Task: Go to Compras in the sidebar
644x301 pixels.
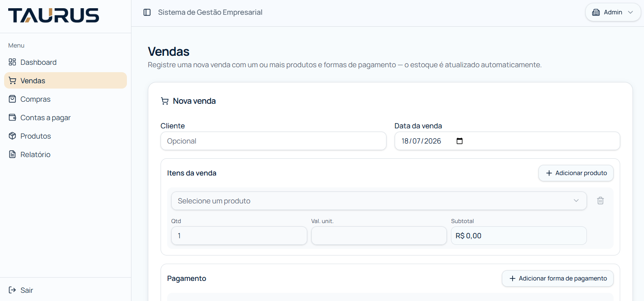Action: (65, 99)
